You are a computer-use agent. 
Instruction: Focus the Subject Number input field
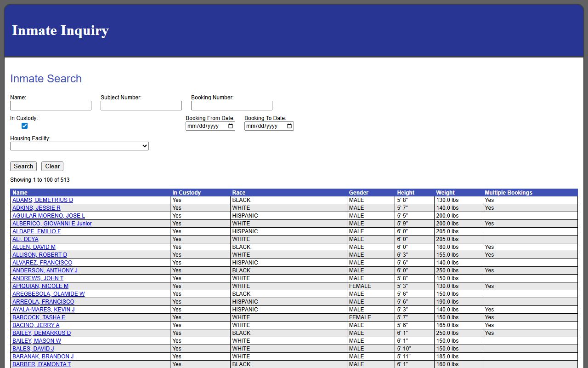pos(141,106)
